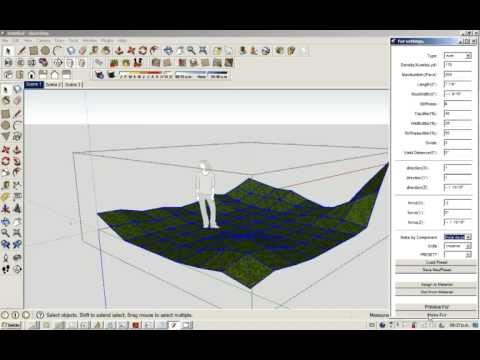Screen dimensions: 480x360
Task: Switch to the Scene 2 tab
Action: click(53, 85)
